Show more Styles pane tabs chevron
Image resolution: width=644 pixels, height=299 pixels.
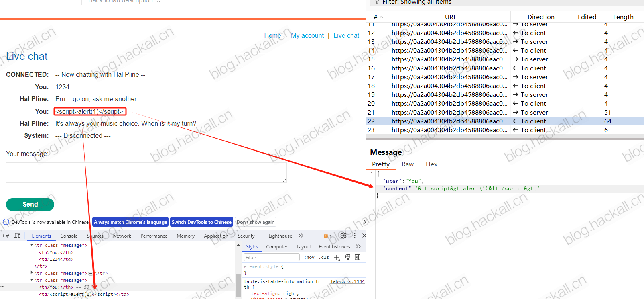(x=358, y=246)
